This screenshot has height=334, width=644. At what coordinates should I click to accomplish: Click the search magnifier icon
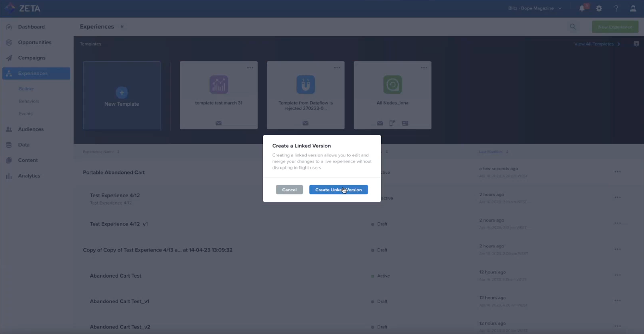[572, 27]
